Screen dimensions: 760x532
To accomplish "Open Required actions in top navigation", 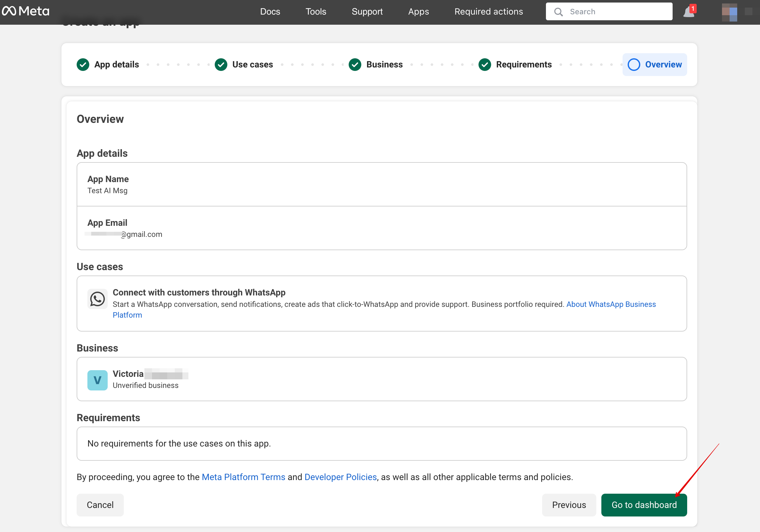I will [x=488, y=12].
